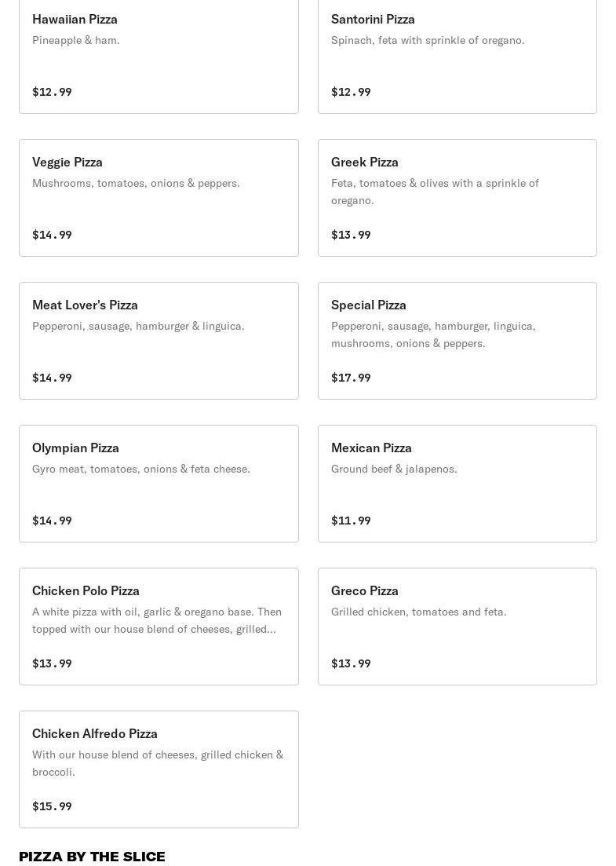This screenshot has height=866, width=616.
Task: Choose the Veggie Pizza item
Action: (159, 198)
